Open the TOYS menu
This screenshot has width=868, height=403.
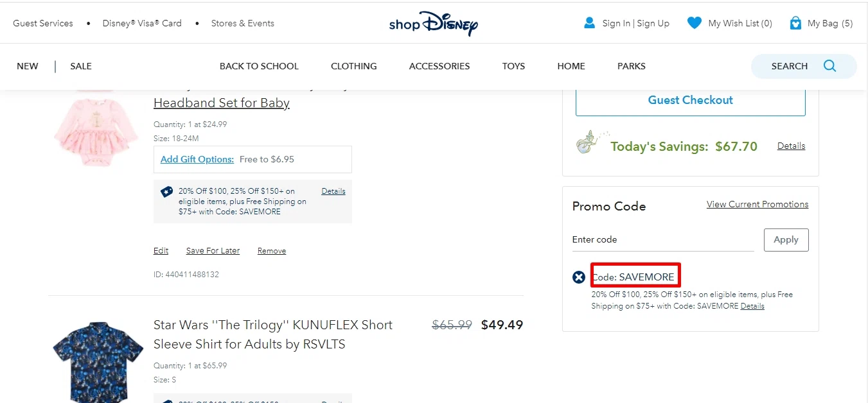click(513, 66)
